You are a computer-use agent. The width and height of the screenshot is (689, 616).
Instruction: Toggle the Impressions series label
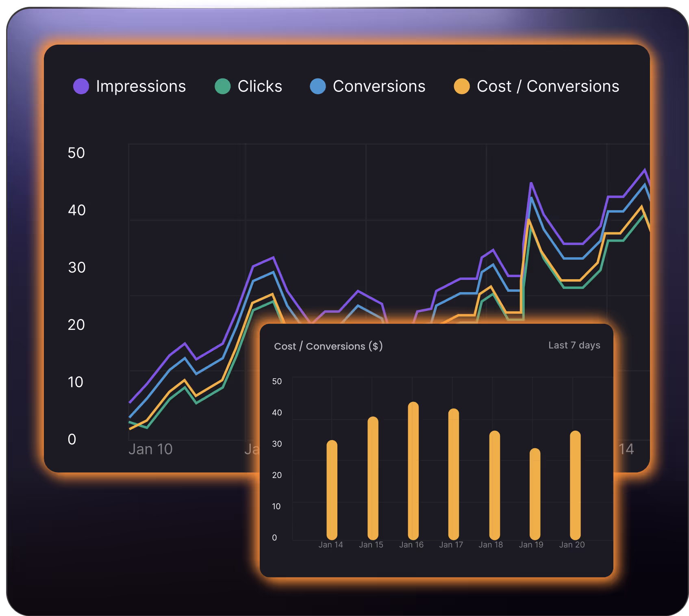141,86
